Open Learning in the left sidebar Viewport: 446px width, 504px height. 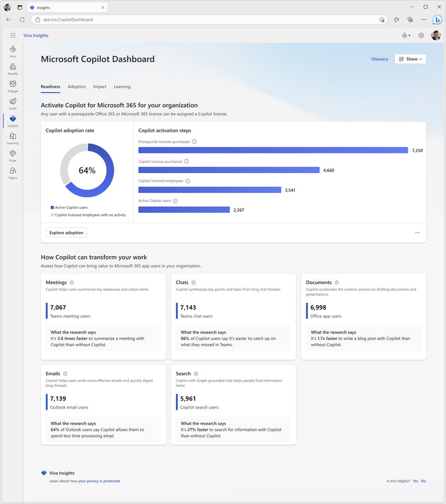point(13,138)
